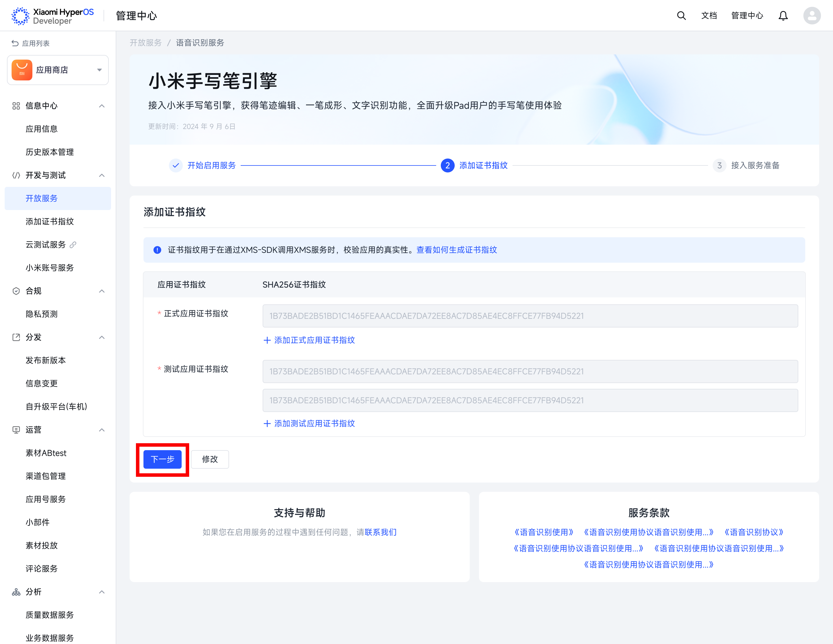Click the completed step checkmark icon
The width and height of the screenshot is (833, 644).
coord(176,165)
